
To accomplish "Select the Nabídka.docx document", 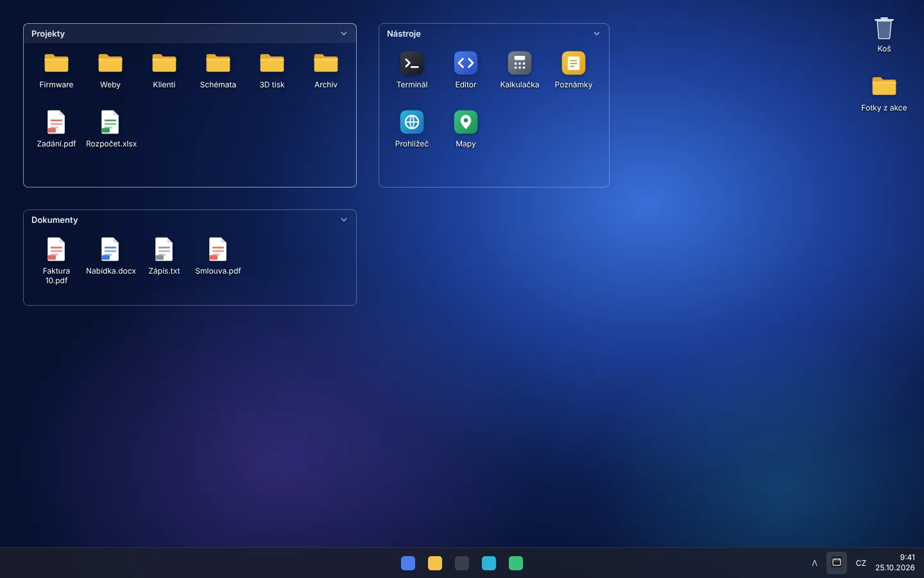I will tap(110, 249).
